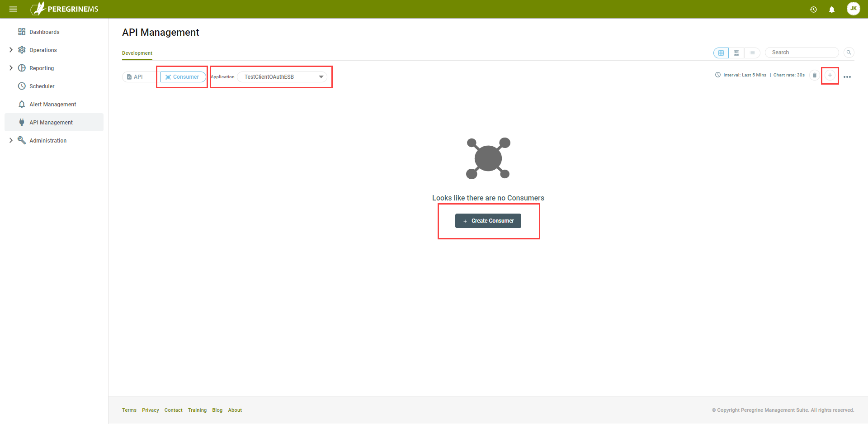The image size is (868, 424).
Task: Click the Dashboards sidebar icon
Action: (22, 32)
